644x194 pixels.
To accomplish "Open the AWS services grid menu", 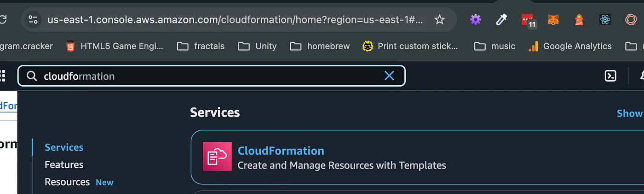I will tap(2, 76).
